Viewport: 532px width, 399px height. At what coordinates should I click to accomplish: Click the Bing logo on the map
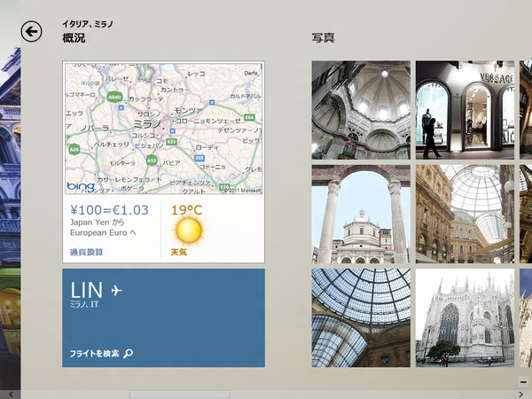click(81, 186)
